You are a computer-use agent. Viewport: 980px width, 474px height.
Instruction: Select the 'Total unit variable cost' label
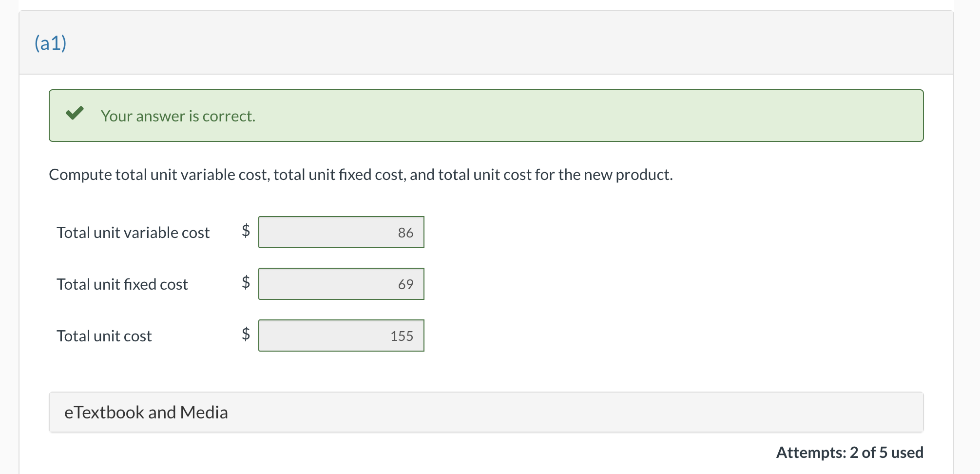[x=133, y=233]
